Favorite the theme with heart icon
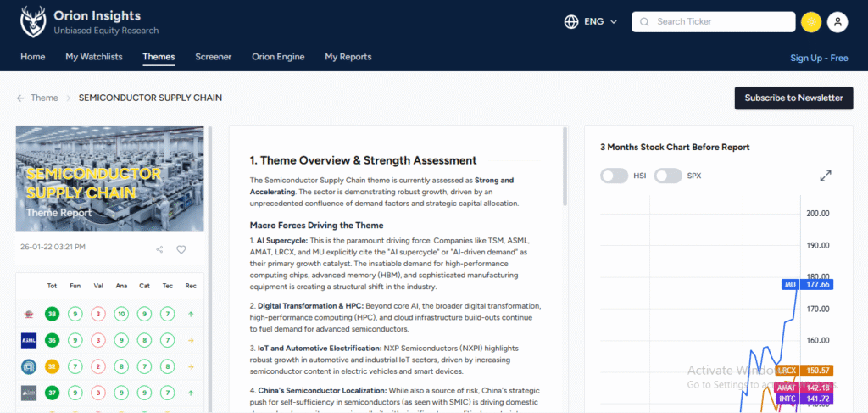The height and width of the screenshot is (413, 868). (181, 249)
